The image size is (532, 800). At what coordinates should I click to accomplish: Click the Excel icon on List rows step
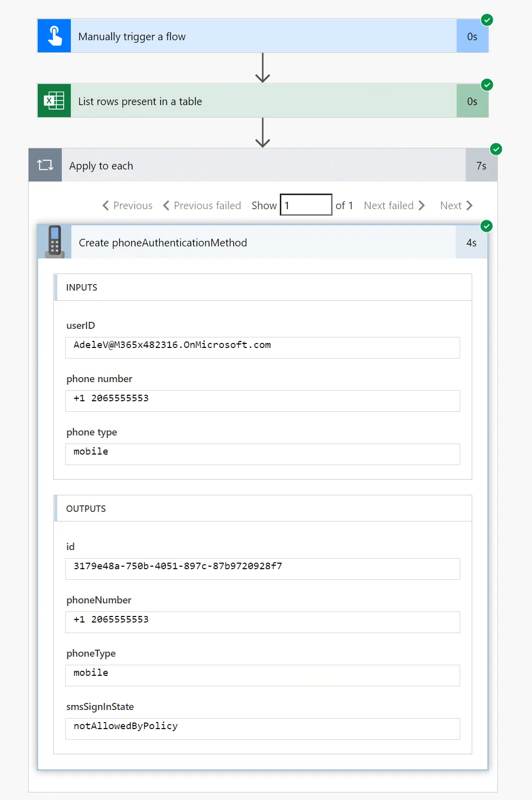pyautogui.click(x=54, y=101)
